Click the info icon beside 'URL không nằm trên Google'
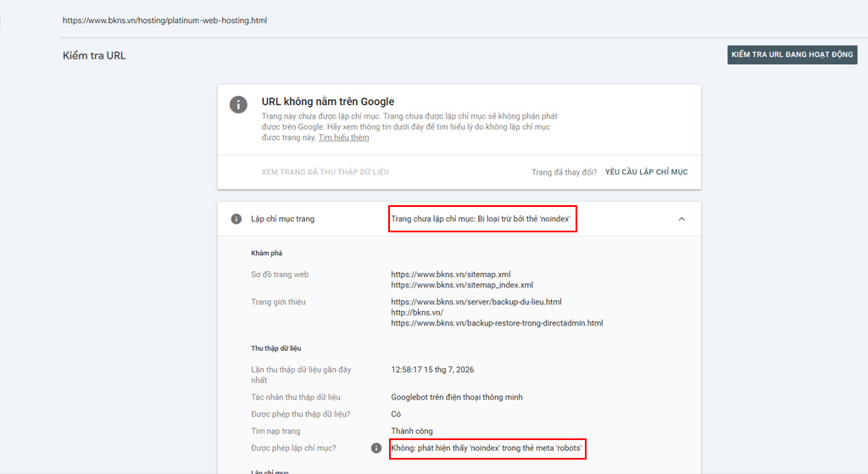This screenshot has height=474, width=868. [x=238, y=104]
